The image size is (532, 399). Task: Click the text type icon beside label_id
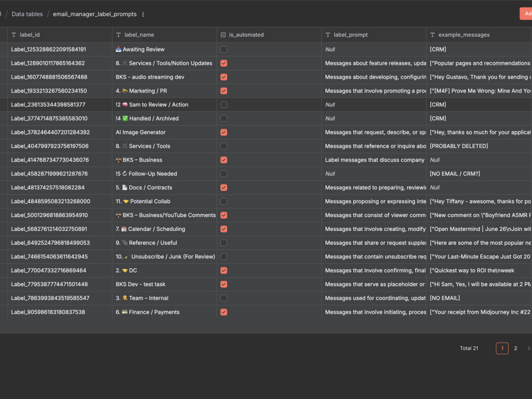click(x=14, y=35)
